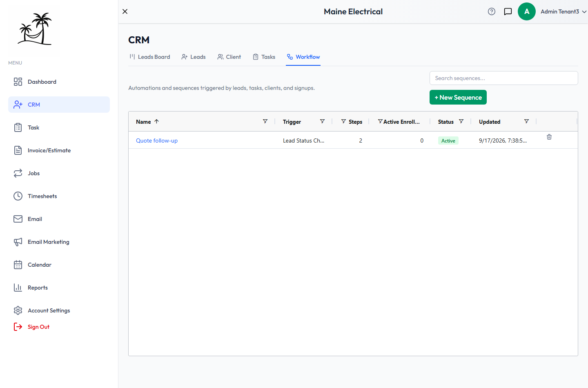Open Email Marketing section
The image size is (588, 388).
point(59,242)
